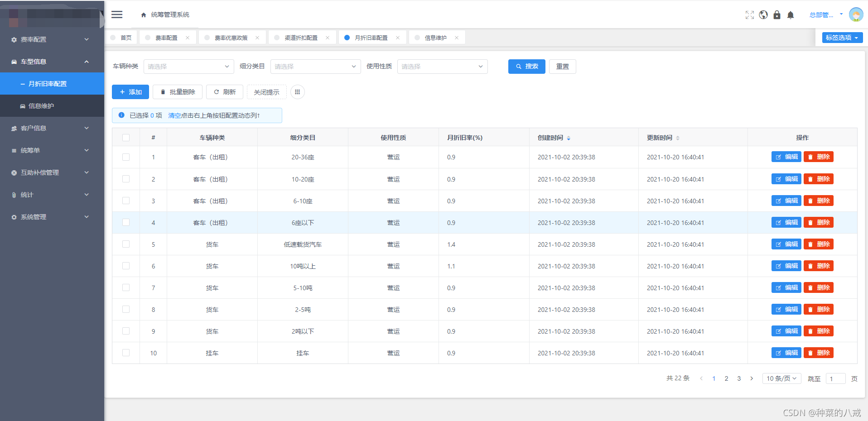Click 统计 icon in sidebar
Viewport: 868px width, 421px height.
pos(14,195)
